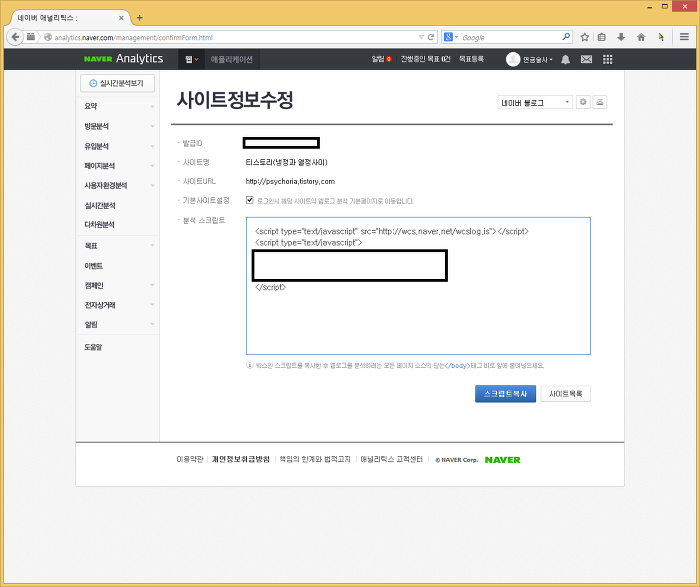Image resolution: width=700 pixels, height=587 pixels.
Task: Click the user profile avatar
Action: pos(513,59)
